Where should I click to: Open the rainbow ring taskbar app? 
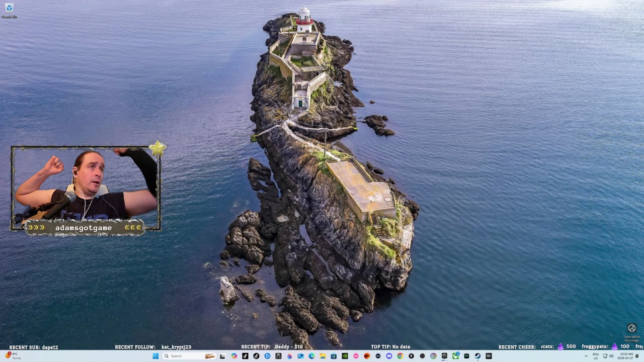(433, 356)
